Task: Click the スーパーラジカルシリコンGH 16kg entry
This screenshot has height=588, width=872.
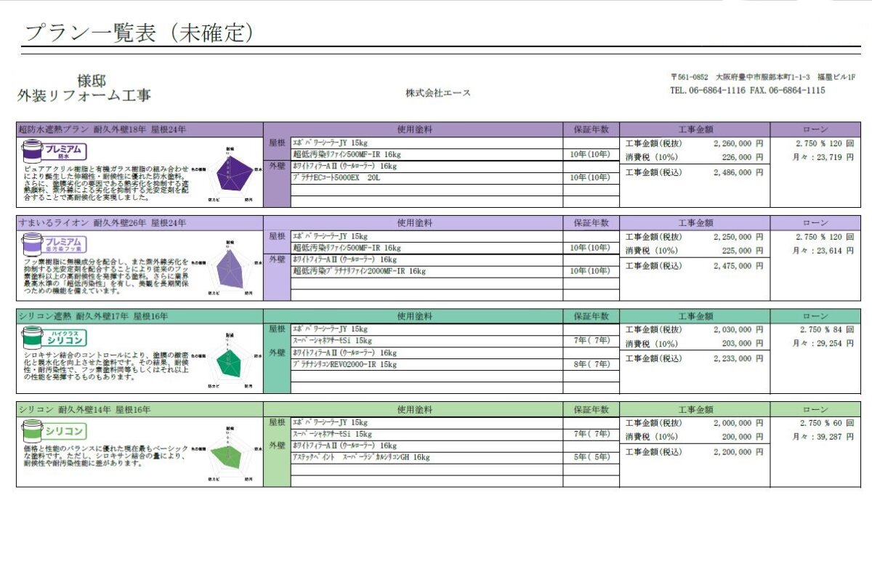Action: coord(361,458)
